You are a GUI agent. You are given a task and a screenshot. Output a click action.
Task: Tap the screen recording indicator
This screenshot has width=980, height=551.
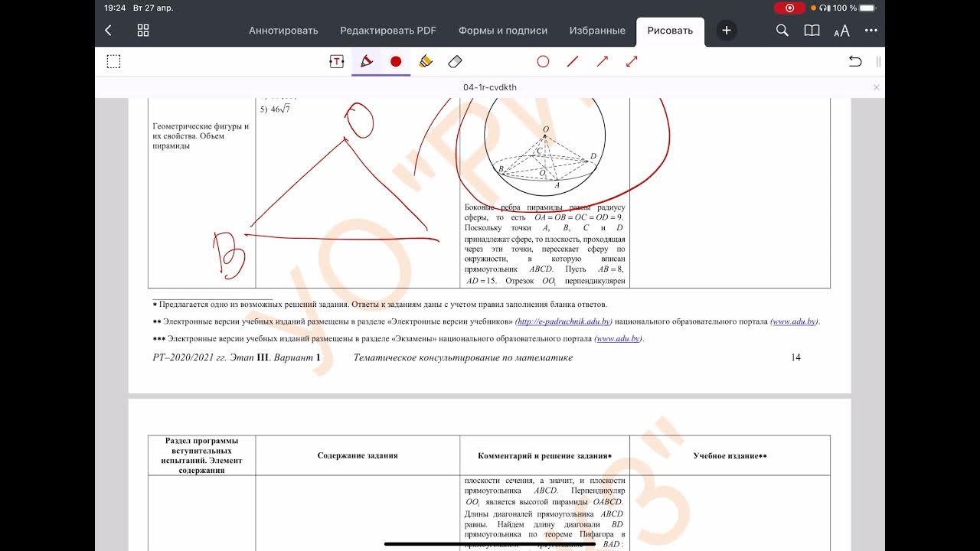[x=789, y=8]
